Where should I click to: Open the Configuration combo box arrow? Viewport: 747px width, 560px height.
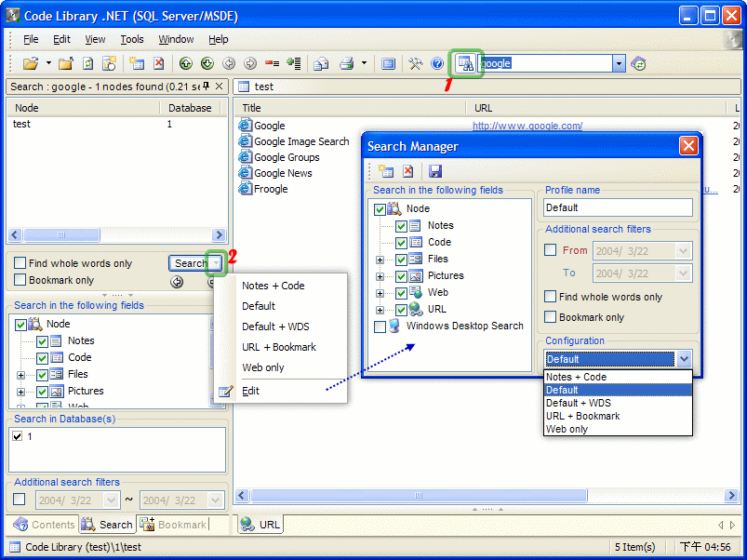[x=684, y=358]
